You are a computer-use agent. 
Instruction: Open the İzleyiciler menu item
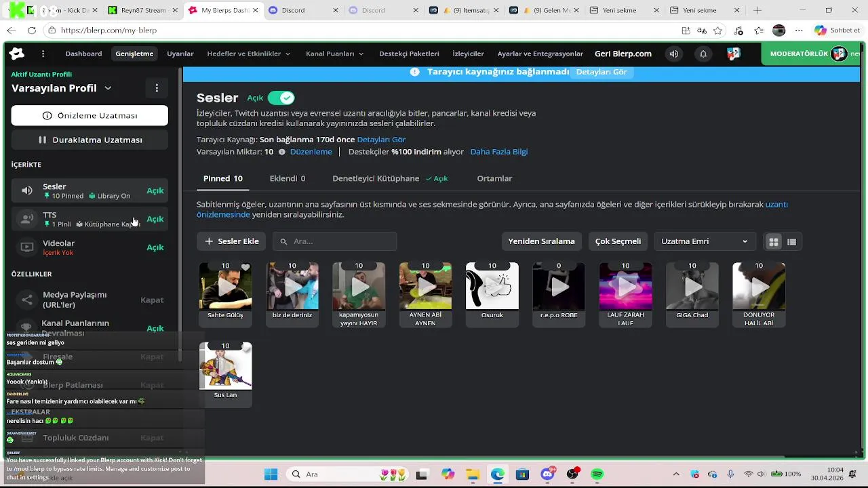click(x=468, y=54)
